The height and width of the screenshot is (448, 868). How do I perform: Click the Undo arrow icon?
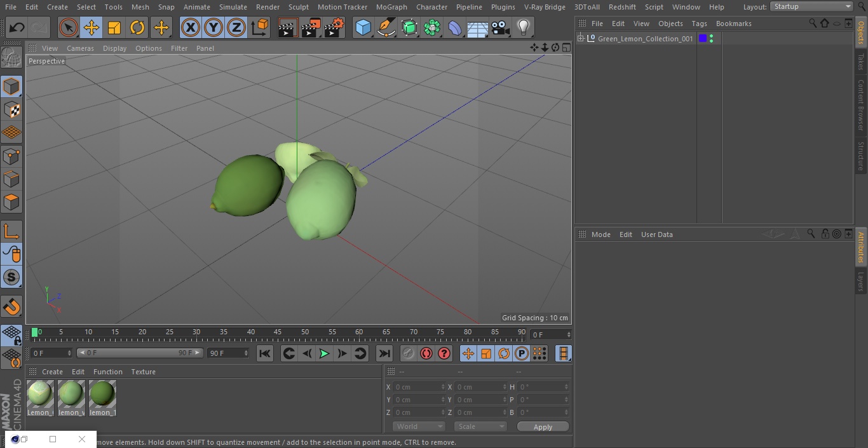click(x=17, y=27)
